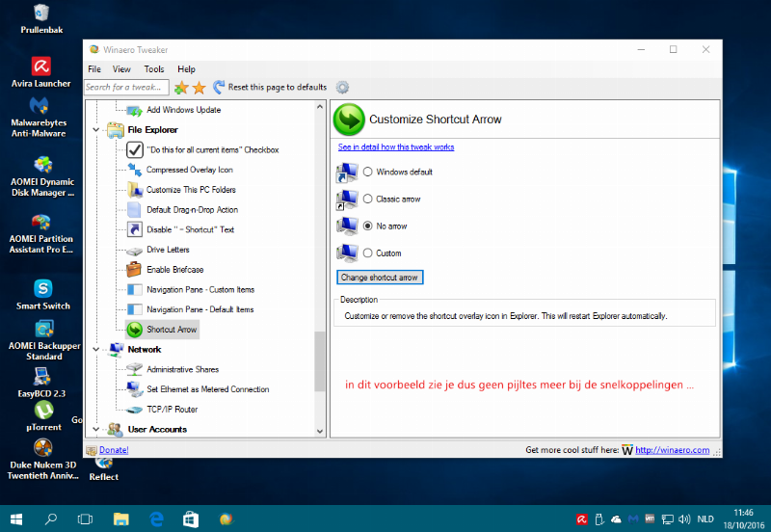771x532 pixels.
Task: Select the Administrative Shares icon
Action: coord(135,369)
